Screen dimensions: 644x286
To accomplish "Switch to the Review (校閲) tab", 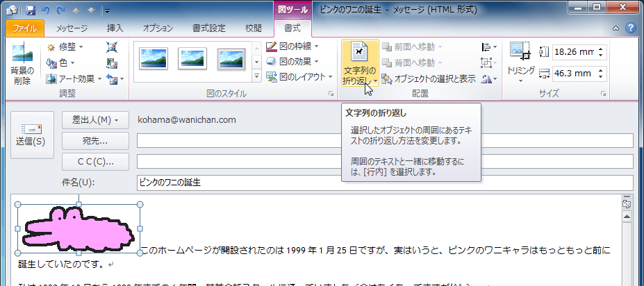I will pos(253,28).
